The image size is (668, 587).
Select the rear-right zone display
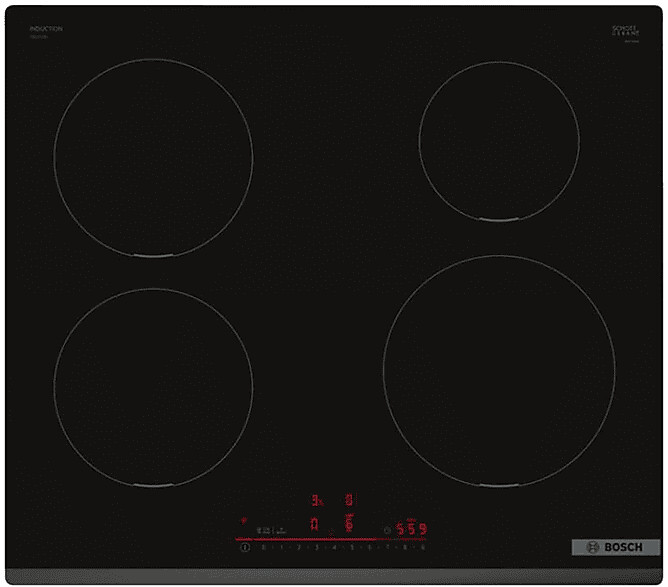click(x=348, y=499)
